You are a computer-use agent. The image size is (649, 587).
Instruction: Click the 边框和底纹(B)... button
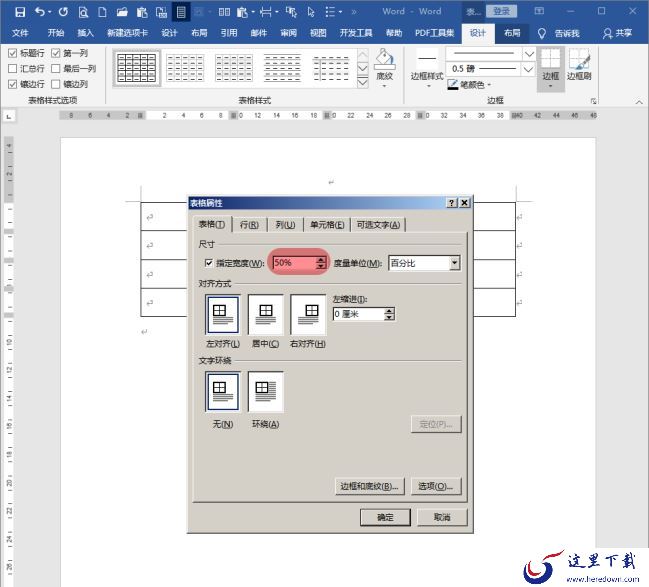[370, 486]
